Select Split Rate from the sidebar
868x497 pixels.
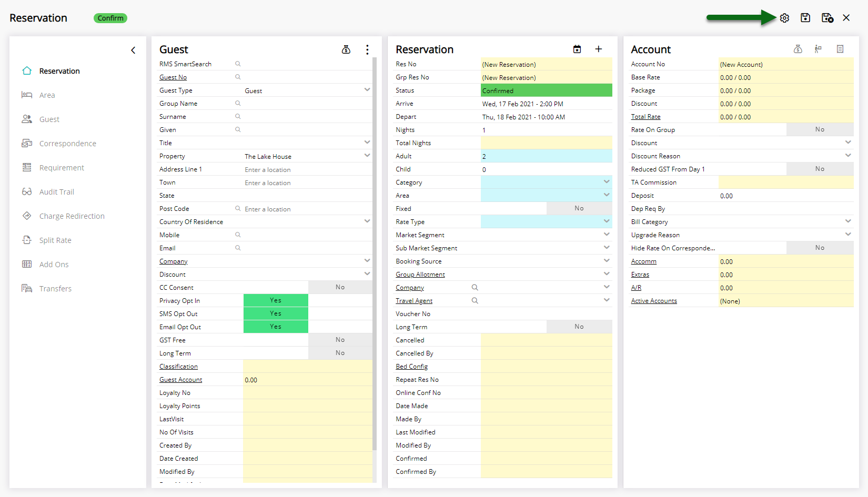(x=56, y=240)
